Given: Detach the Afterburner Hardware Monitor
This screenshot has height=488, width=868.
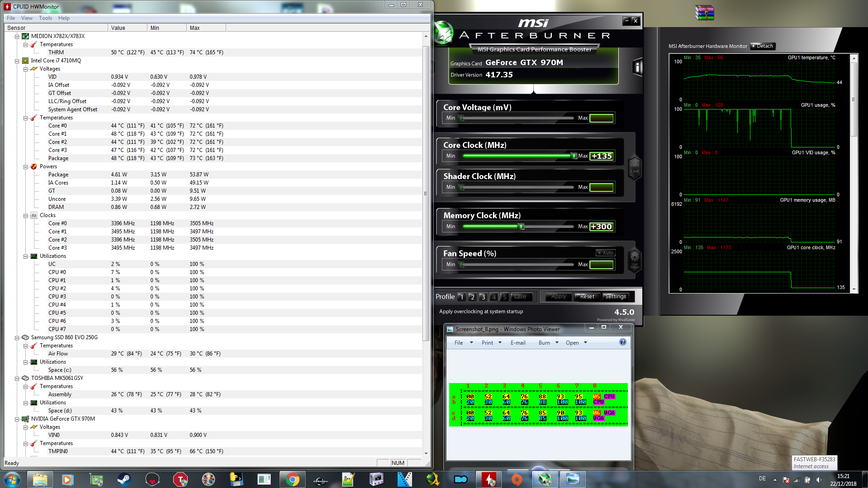Looking at the screenshot, I should [x=763, y=46].
